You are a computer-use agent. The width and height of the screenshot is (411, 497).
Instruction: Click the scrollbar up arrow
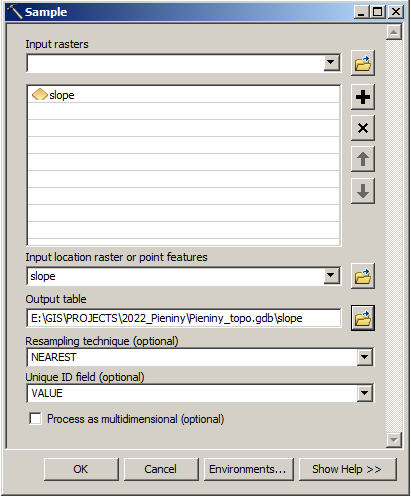pos(394,32)
